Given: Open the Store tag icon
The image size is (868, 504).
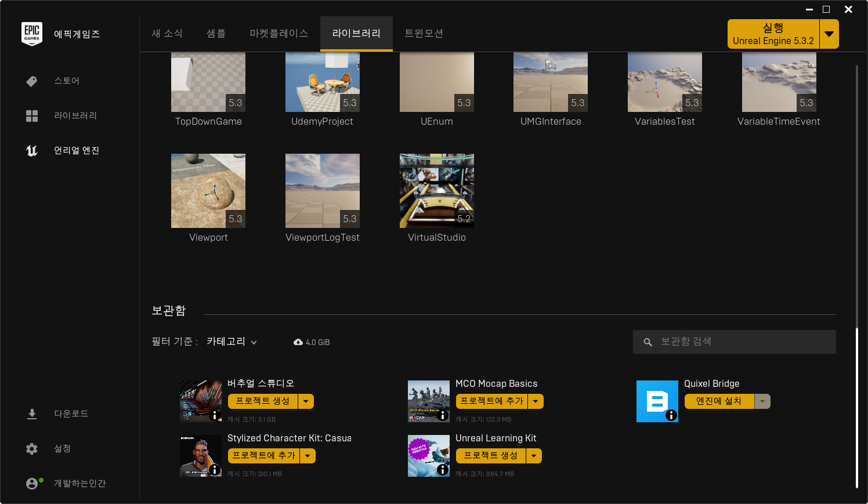Looking at the screenshot, I should [x=32, y=81].
